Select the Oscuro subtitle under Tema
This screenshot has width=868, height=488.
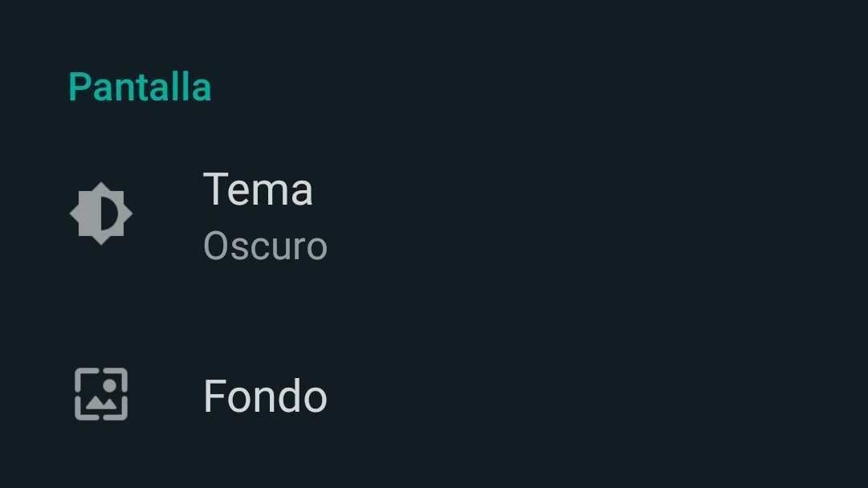pos(265,246)
